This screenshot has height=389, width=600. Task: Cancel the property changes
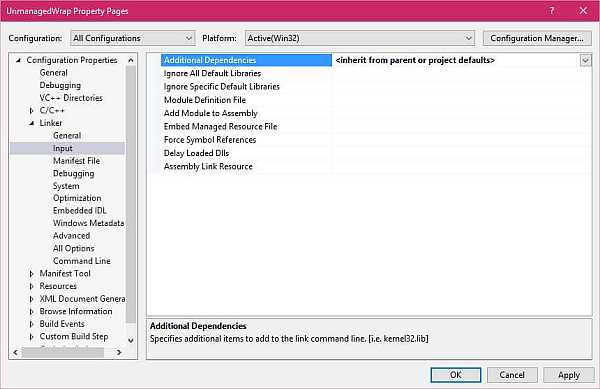click(x=512, y=375)
